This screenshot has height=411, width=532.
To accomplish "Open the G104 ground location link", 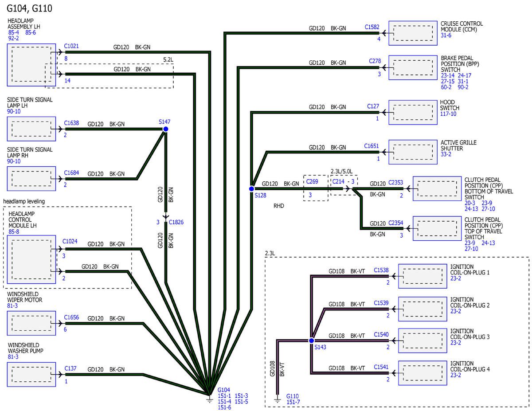I will point(224,389).
